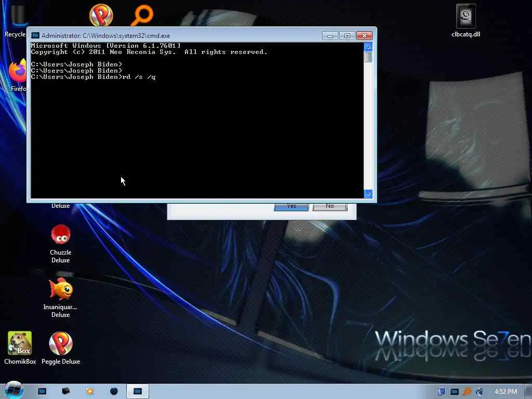The height and width of the screenshot is (399, 532).
Task: Click the 'Copyright (c) 2011 Neo Reconia Sys.' line
Action: [x=103, y=52]
